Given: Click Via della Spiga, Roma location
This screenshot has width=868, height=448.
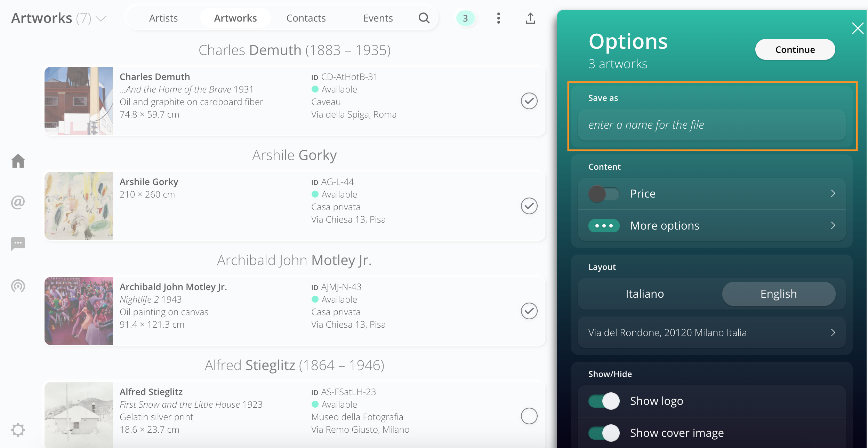Looking at the screenshot, I should click(x=354, y=114).
